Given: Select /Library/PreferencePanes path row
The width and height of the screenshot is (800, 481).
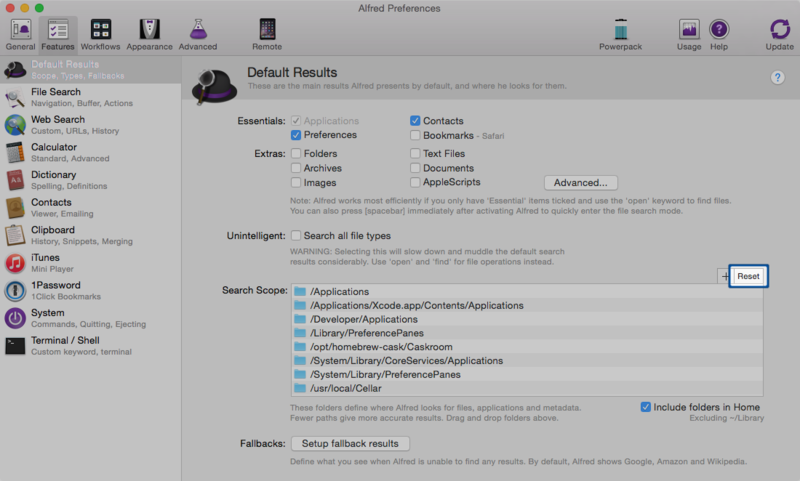Looking at the screenshot, I should click(x=527, y=333).
